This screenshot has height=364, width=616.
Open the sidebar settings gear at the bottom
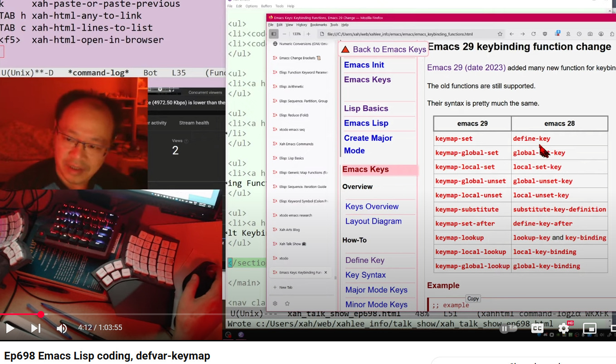coord(275,303)
